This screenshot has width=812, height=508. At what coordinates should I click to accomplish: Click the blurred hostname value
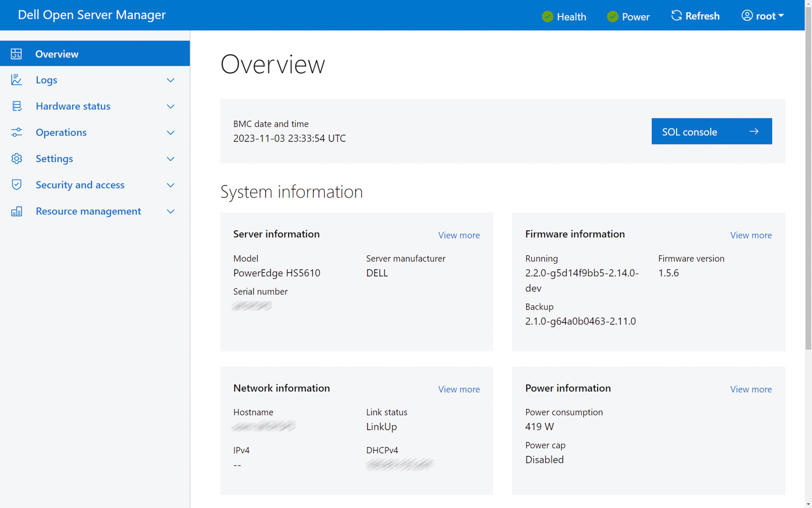coord(264,426)
